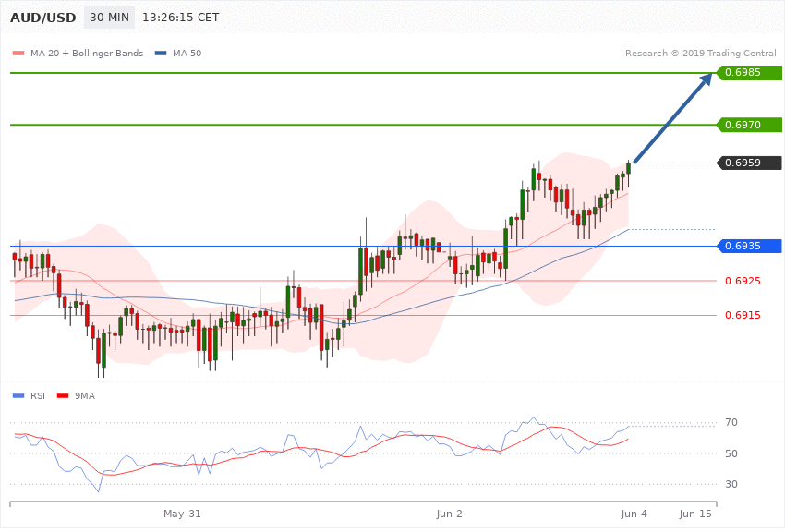The image size is (785, 532).
Task: Click the 9MA legend red swatch
Action: pyautogui.click(x=63, y=396)
